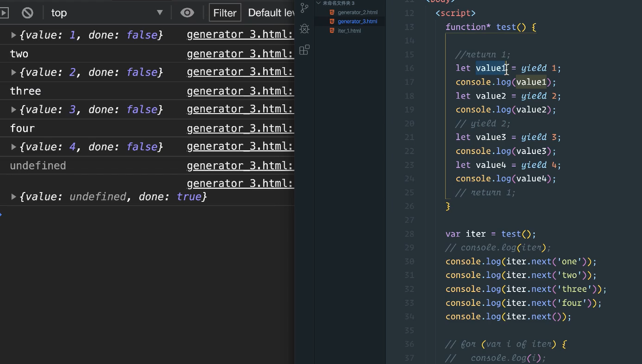Open the Default levels dropdown
The height and width of the screenshot is (364, 642).
coord(270,13)
